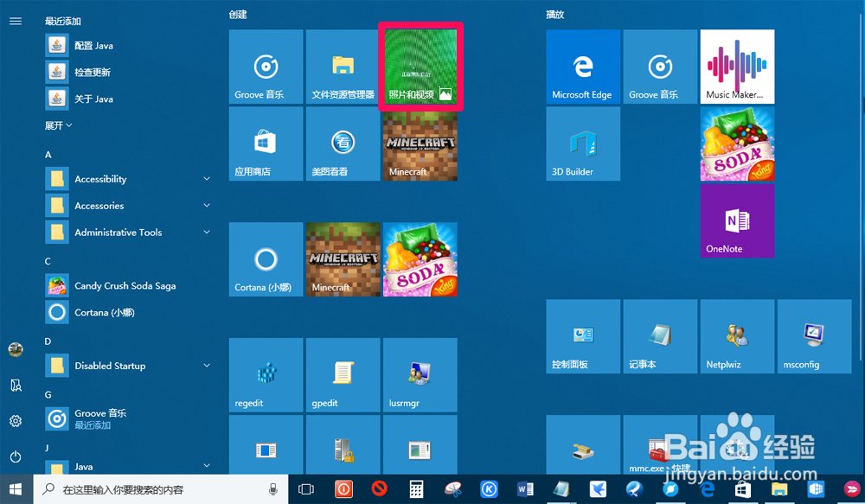
Task: Open the OneNote tile
Action: (738, 221)
